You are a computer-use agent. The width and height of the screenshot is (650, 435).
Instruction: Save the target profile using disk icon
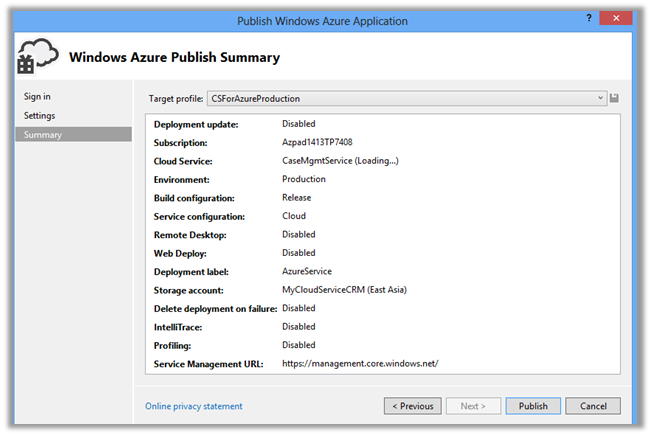tap(614, 98)
